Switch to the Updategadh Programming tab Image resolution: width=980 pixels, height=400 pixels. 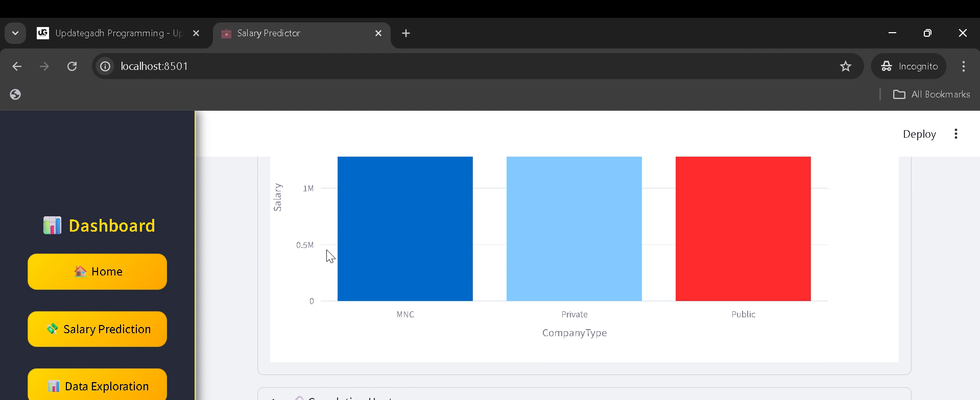(112, 33)
